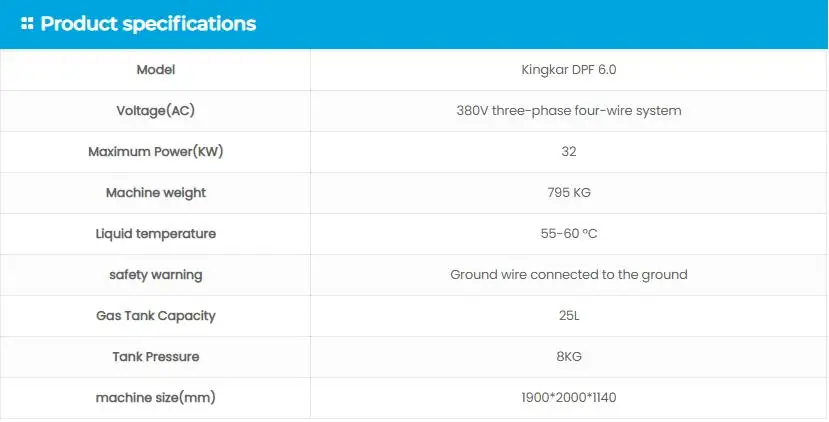Click the 1900*2000*1140 dimensions value
This screenshot has height=422, width=829.
coord(569,398)
